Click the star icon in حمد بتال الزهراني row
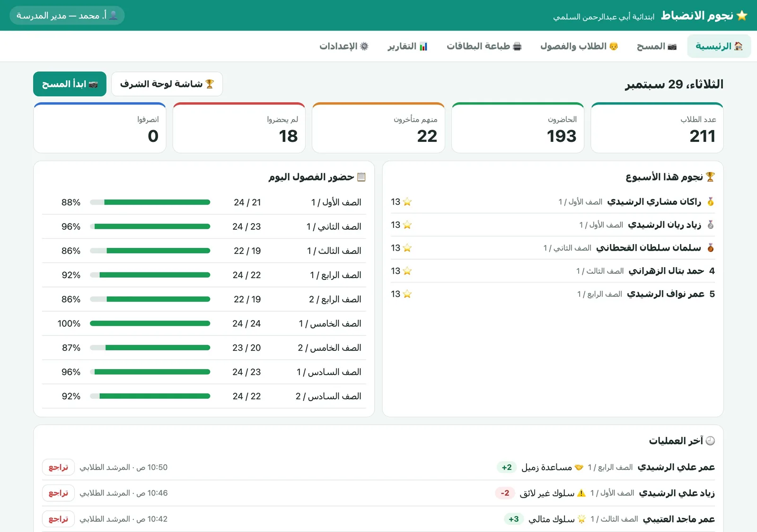Screen dimensions: 757x532 pos(407,271)
